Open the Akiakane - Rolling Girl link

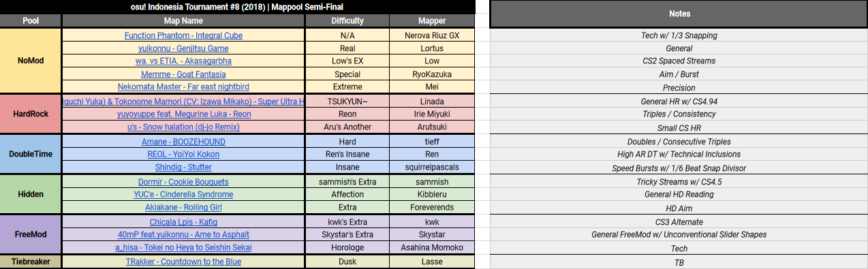(x=183, y=208)
